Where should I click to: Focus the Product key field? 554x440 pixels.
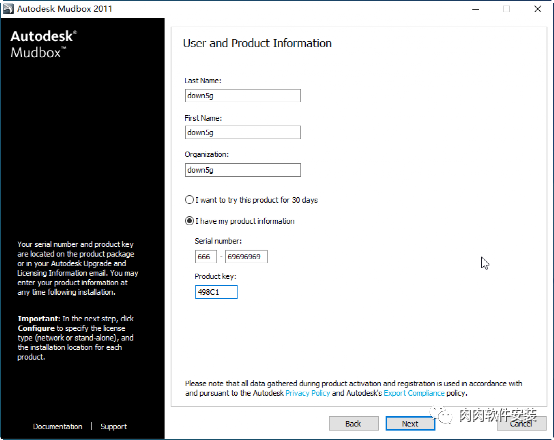click(216, 292)
